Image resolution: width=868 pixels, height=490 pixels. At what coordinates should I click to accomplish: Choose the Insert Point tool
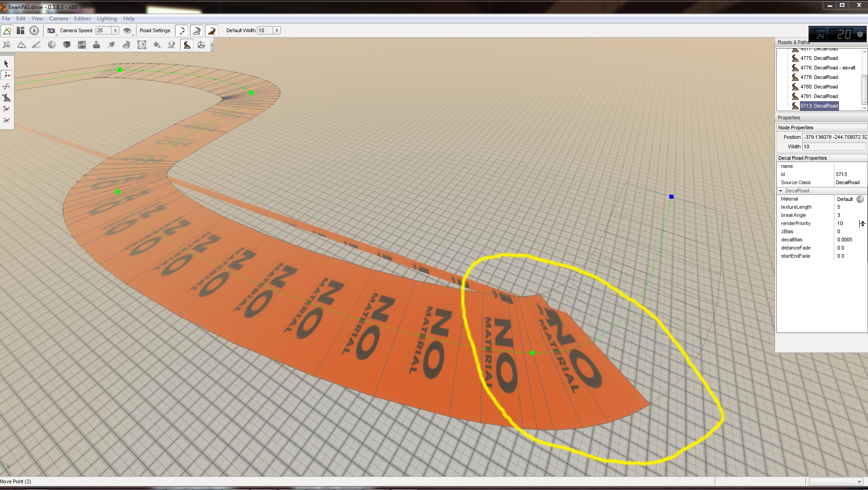[x=6, y=109]
